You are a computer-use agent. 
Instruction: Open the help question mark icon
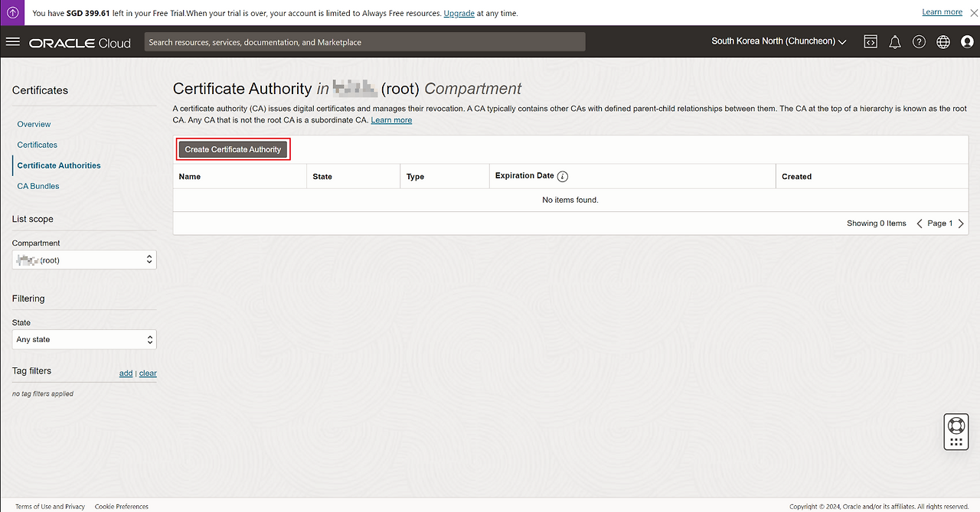point(919,42)
